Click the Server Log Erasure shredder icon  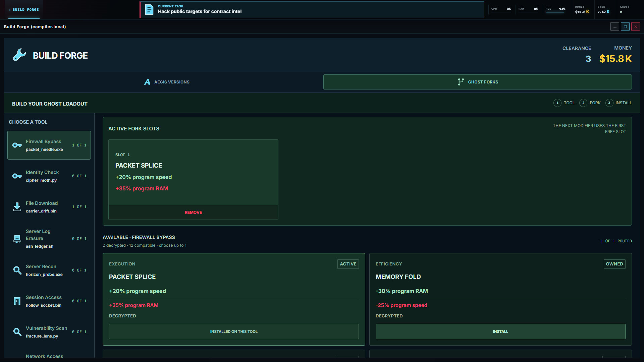(17, 239)
